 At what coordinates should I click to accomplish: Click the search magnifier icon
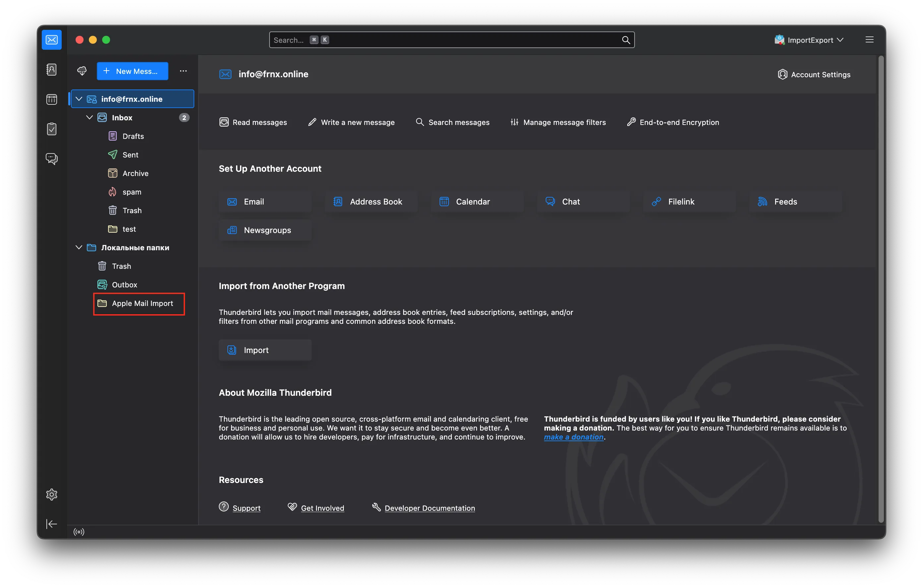click(x=626, y=40)
